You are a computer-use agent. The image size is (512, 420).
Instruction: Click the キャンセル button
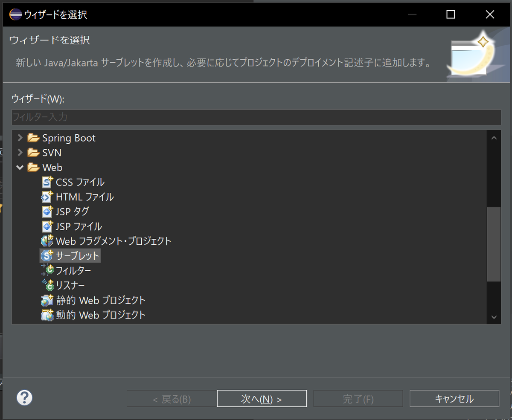click(x=454, y=399)
